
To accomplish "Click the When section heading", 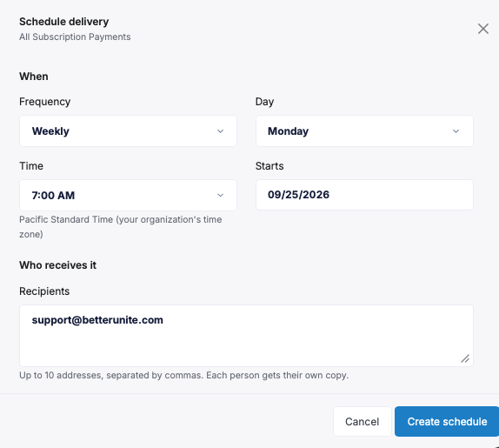I will pyautogui.click(x=34, y=77).
